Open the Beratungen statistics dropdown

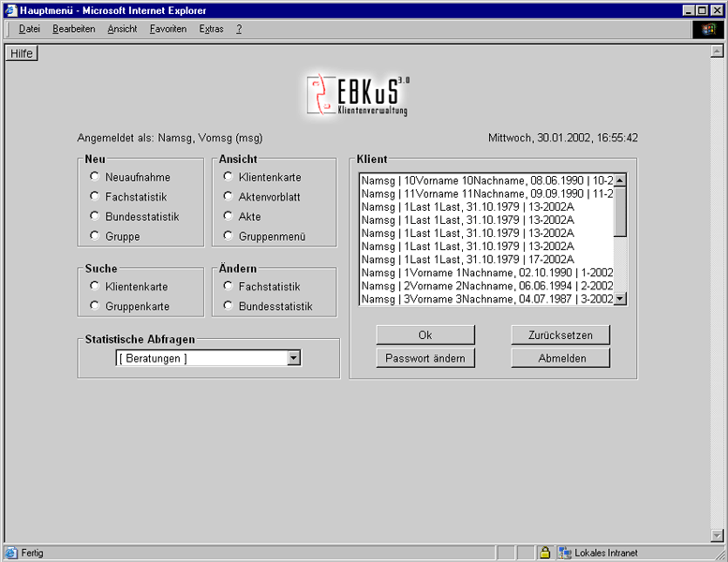pos(208,358)
